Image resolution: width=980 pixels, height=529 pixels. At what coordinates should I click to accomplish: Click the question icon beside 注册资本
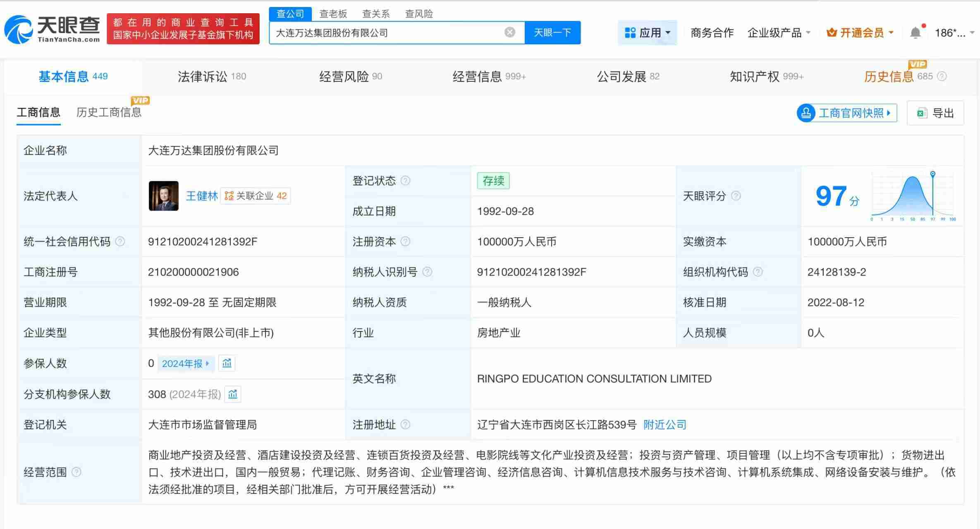406,241
